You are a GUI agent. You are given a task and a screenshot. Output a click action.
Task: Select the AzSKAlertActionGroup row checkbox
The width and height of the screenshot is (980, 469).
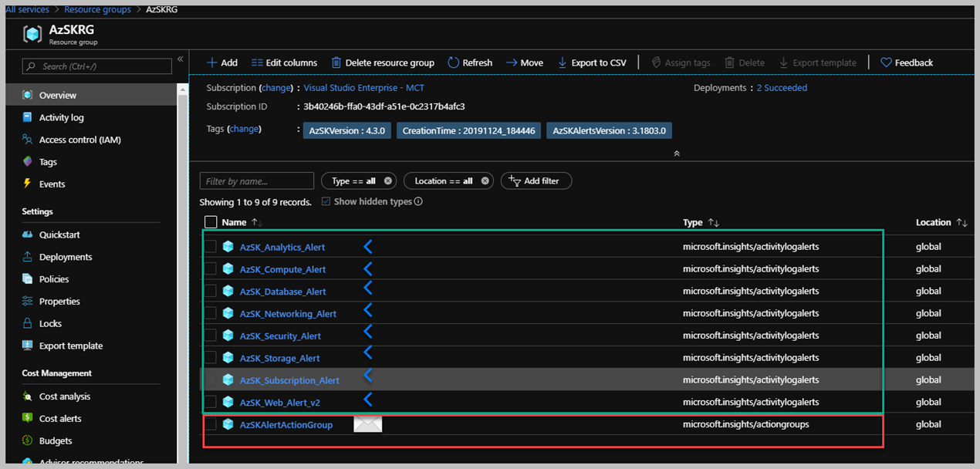tap(211, 424)
